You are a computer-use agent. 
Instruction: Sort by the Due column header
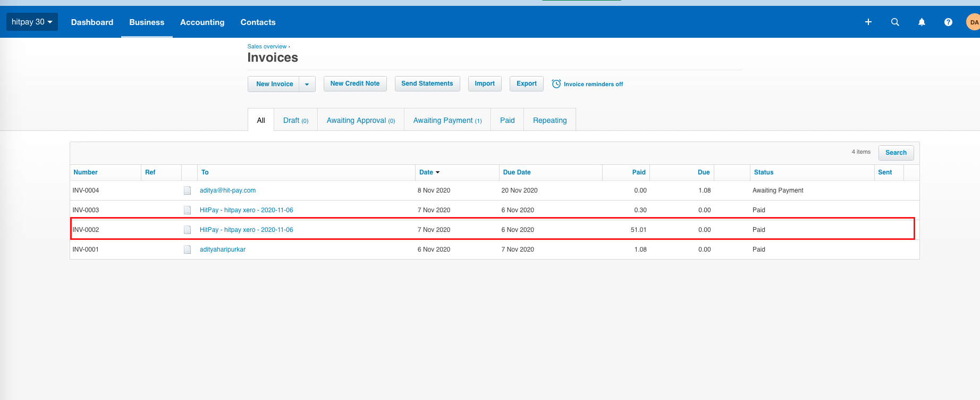704,172
